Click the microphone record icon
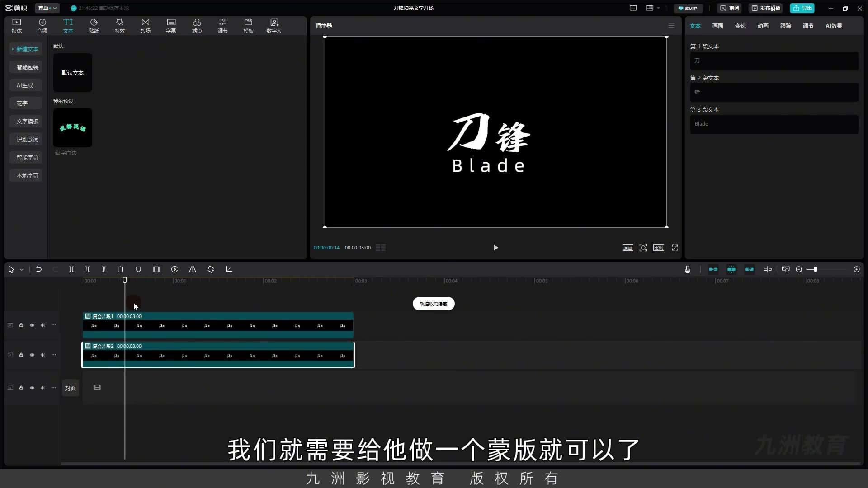This screenshot has height=488, width=868. pyautogui.click(x=688, y=269)
